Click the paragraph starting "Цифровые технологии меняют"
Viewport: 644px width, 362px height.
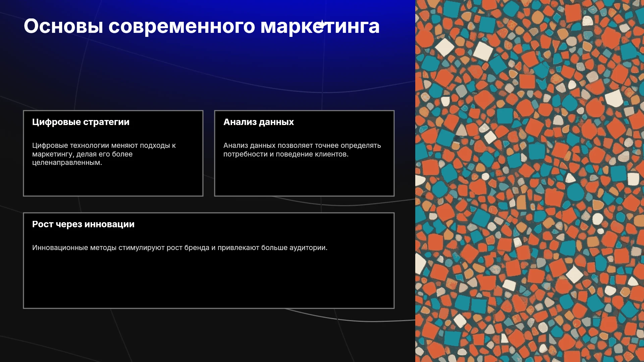(x=104, y=154)
